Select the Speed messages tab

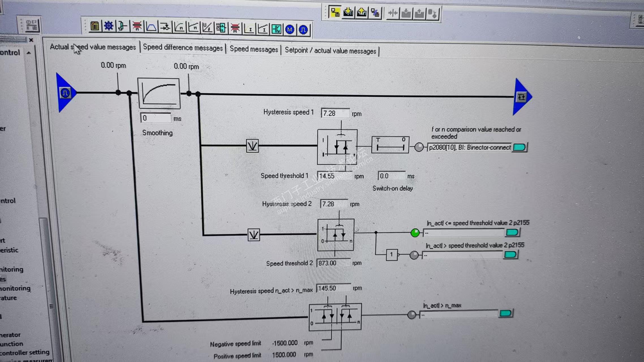point(254,49)
